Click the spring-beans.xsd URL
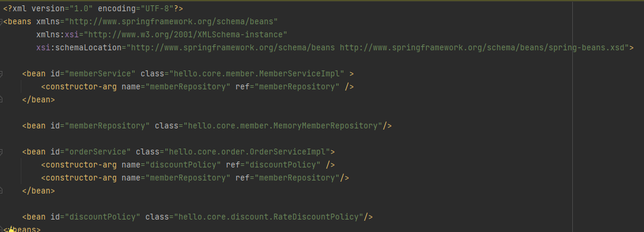Screen dimensions: 644x232 click(482, 47)
